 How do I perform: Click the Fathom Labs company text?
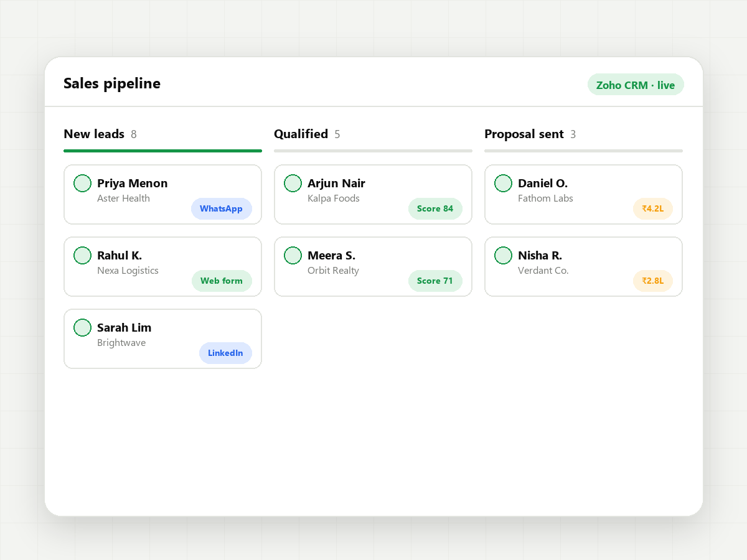(x=545, y=198)
